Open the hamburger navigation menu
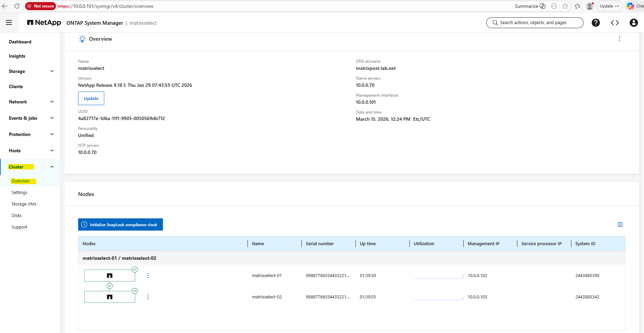The image size is (644, 333). click(9, 23)
